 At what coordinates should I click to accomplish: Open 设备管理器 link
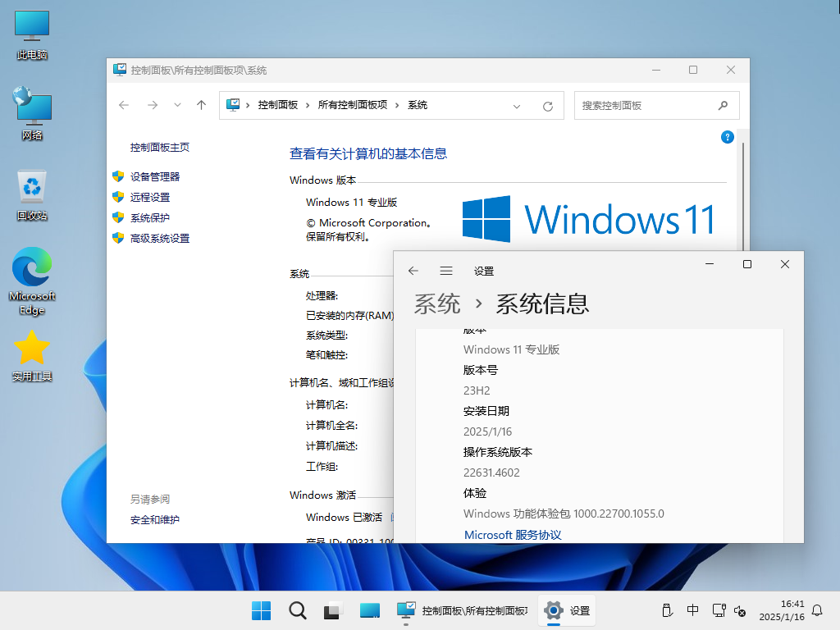[155, 177]
